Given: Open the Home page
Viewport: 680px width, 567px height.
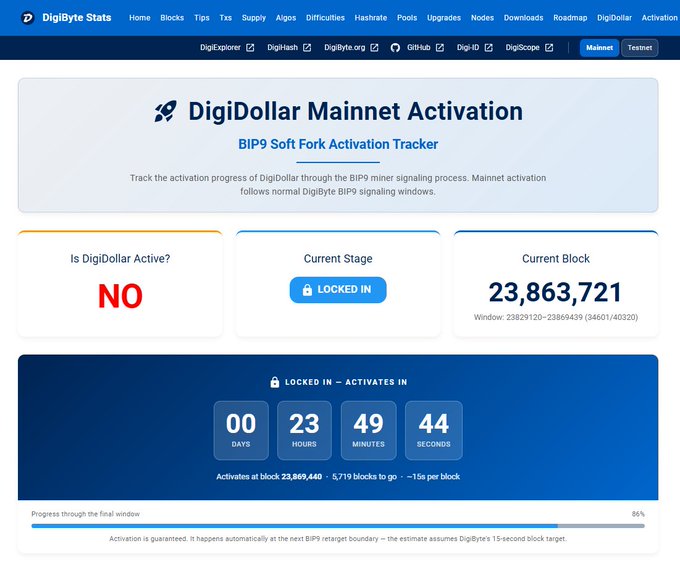Looking at the screenshot, I should pyautogui.click(x=140, y=18).
